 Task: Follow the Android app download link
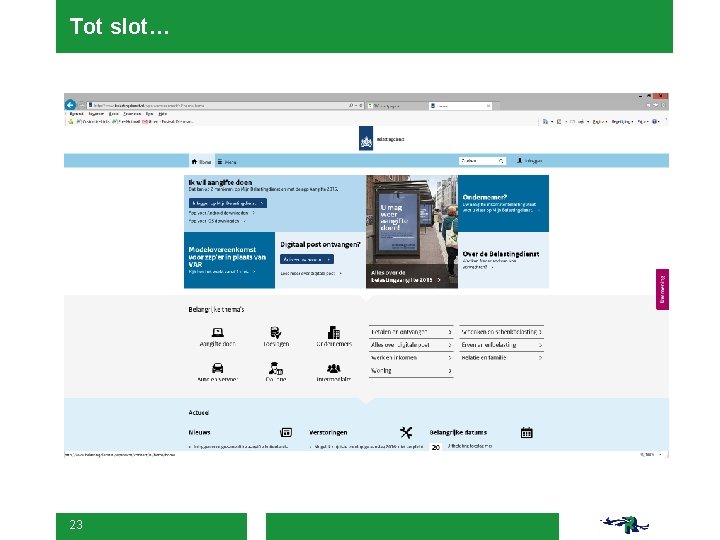(x=221, y=213)
